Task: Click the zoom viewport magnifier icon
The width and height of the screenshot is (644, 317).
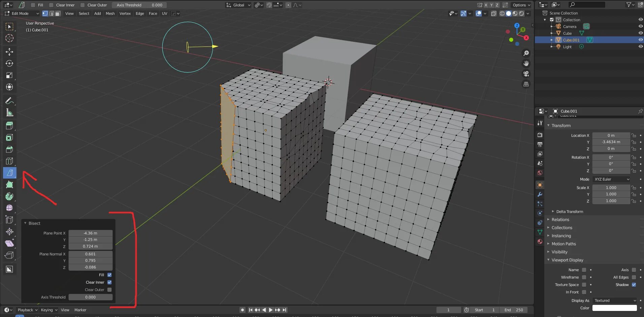Action: point(526,53)
